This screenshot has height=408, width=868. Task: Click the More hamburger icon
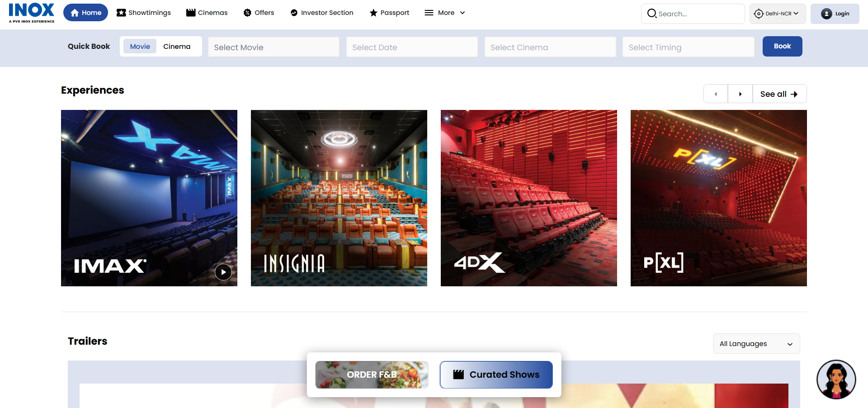click(x=429, y=13)
